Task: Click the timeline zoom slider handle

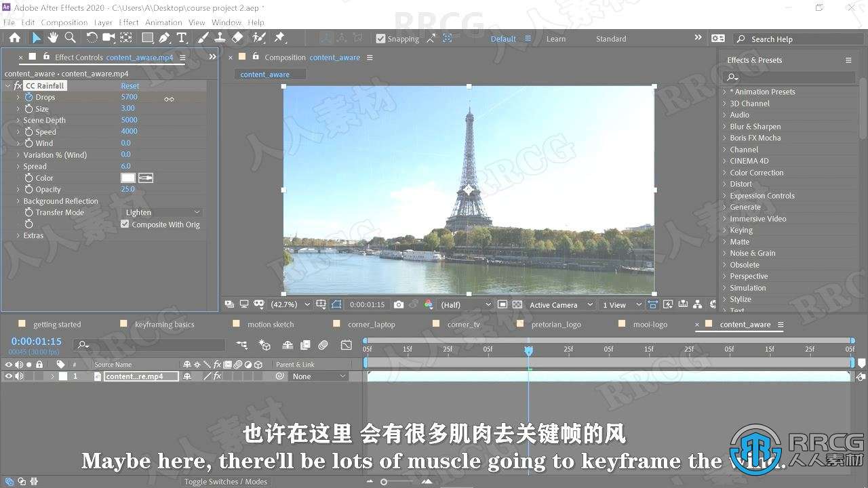Action: 384,482
